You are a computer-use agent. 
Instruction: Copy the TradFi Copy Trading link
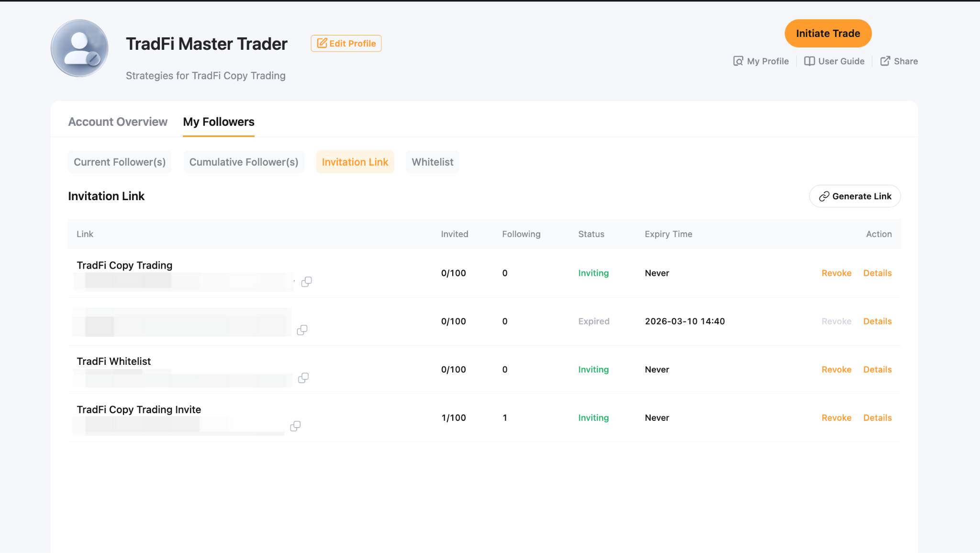click(x=307, y=282)
